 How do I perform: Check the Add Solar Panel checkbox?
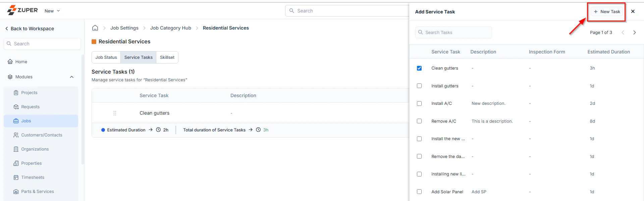coord(419,192)
